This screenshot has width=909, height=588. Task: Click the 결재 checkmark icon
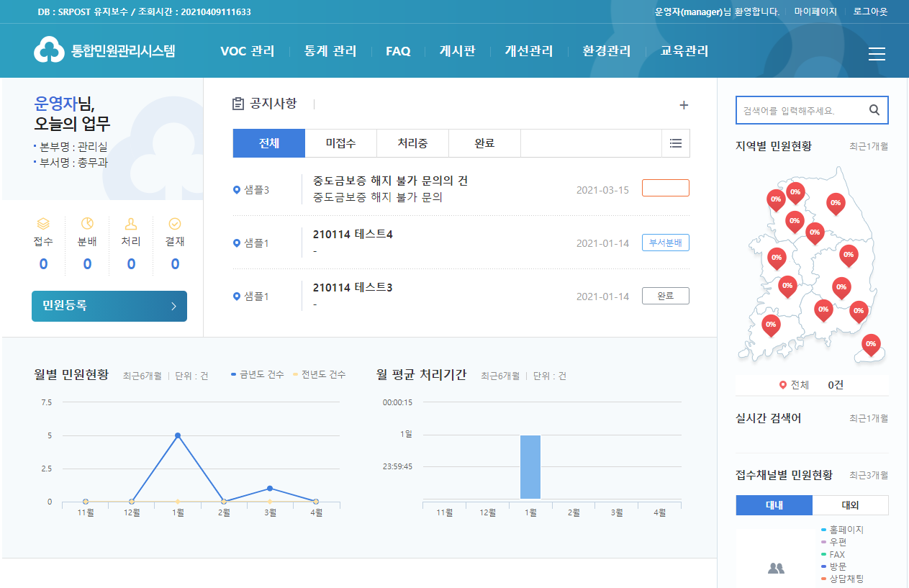[x=175, y=224]
